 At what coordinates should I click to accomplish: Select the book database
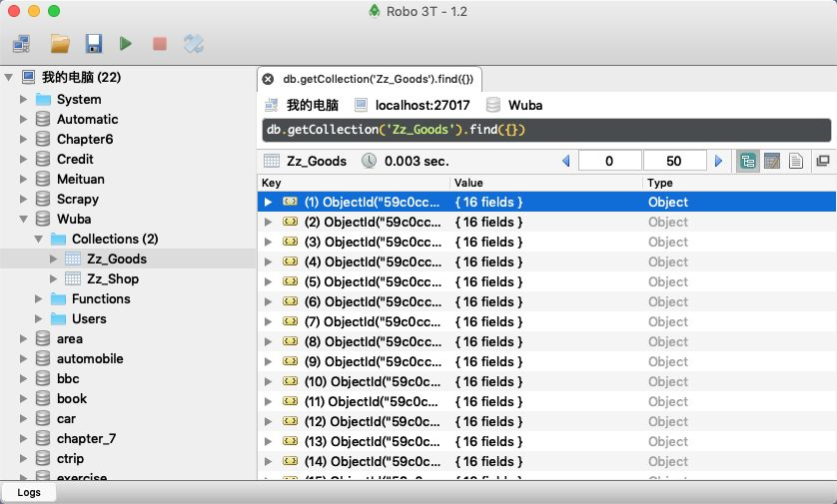coord(72,399)
